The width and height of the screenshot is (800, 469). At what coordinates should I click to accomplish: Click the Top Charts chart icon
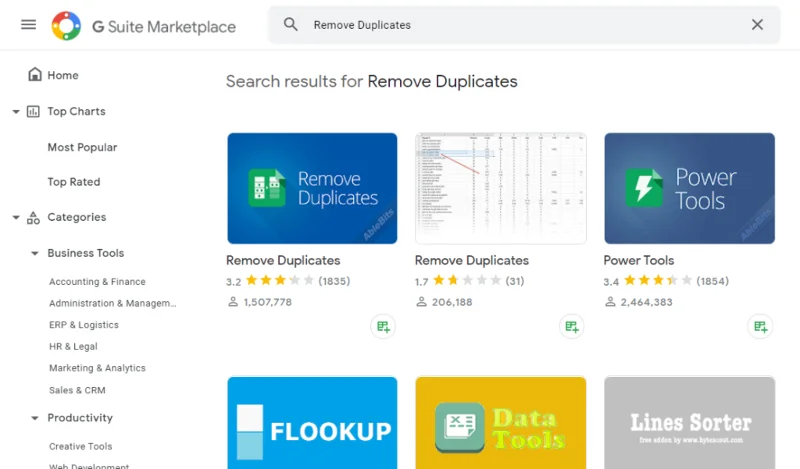[x=33, y=111]
